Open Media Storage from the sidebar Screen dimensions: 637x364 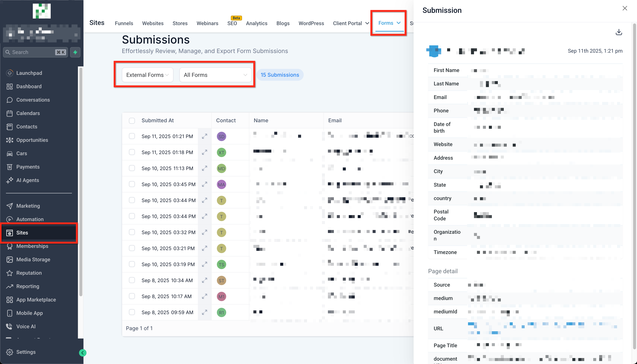coord(33,259)
